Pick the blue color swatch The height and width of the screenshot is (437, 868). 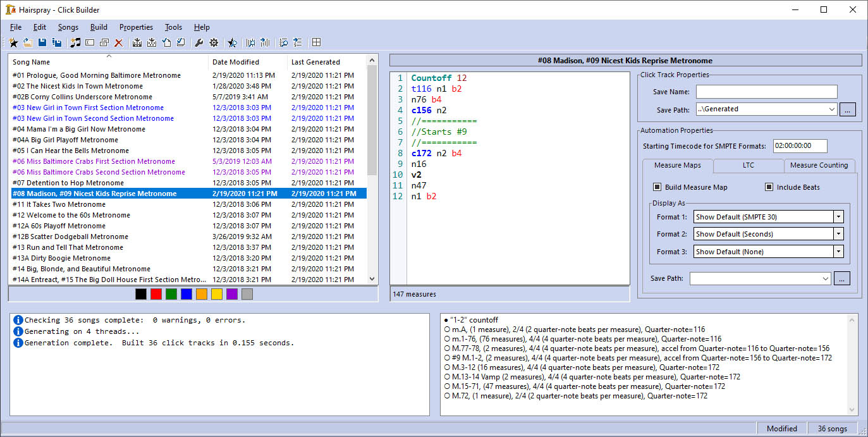point(186,294)
